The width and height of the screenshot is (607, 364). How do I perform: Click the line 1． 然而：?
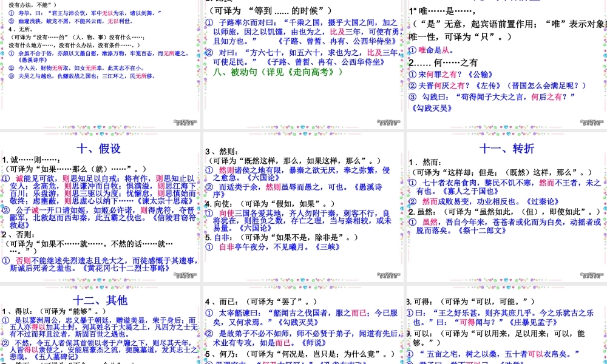pyautogui.click(x=426, y=162)
